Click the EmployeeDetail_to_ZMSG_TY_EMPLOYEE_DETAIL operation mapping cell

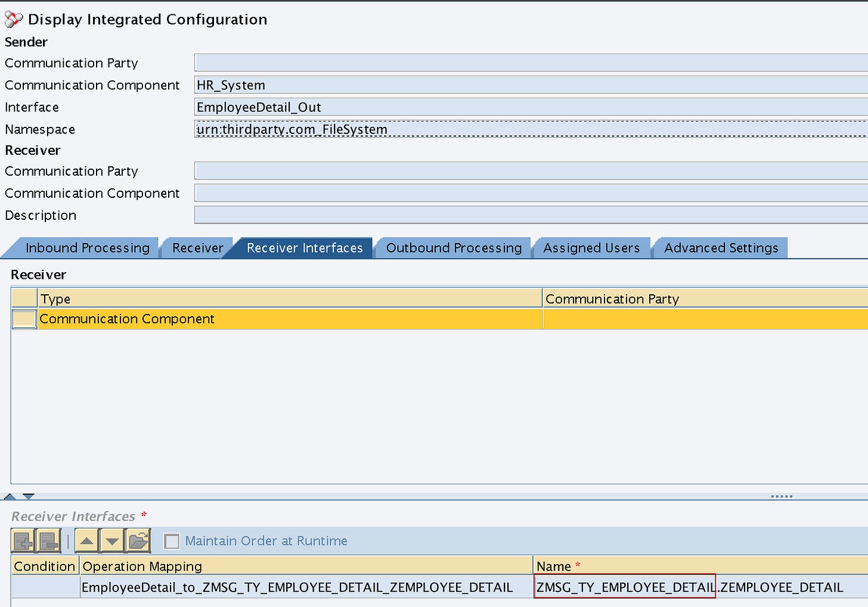click(306, 587)
